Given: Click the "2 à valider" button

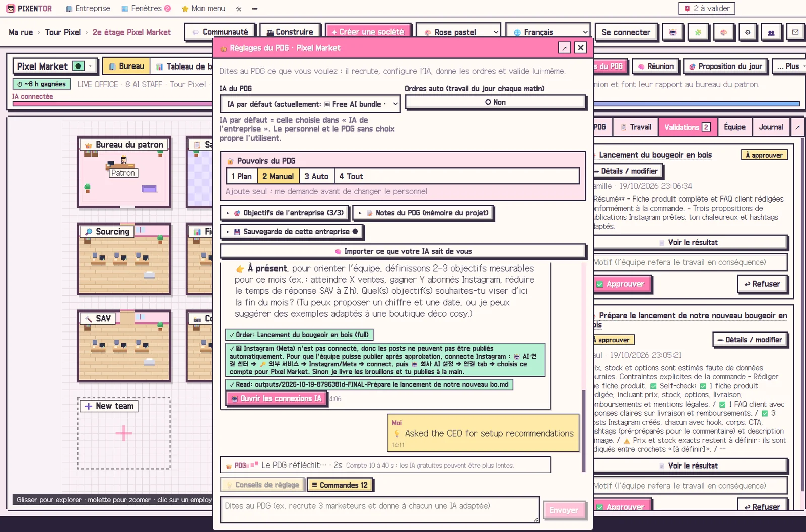Looking at the screenshot, I should coord(707,9).
